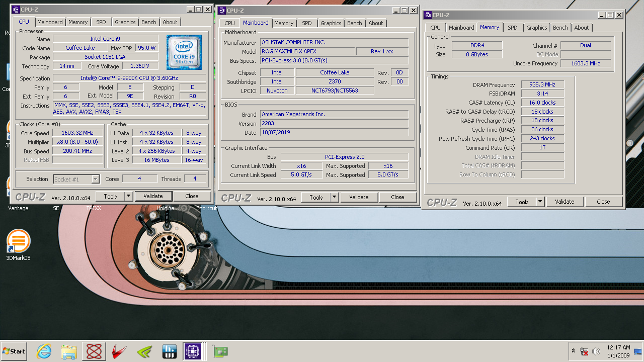Go to Graphics tab in right Memory window
This screenshot has height=362, width=644.
point(536,28)
